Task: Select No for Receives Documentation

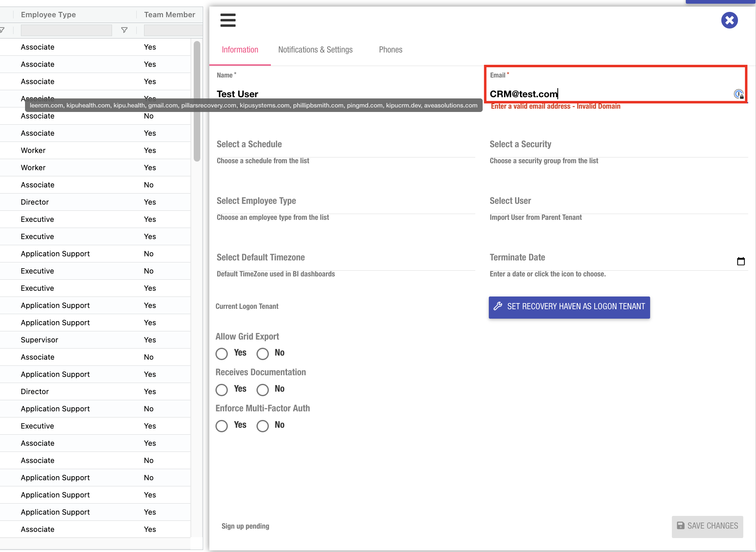Action: pyautogui.click(x=263, y=390)
